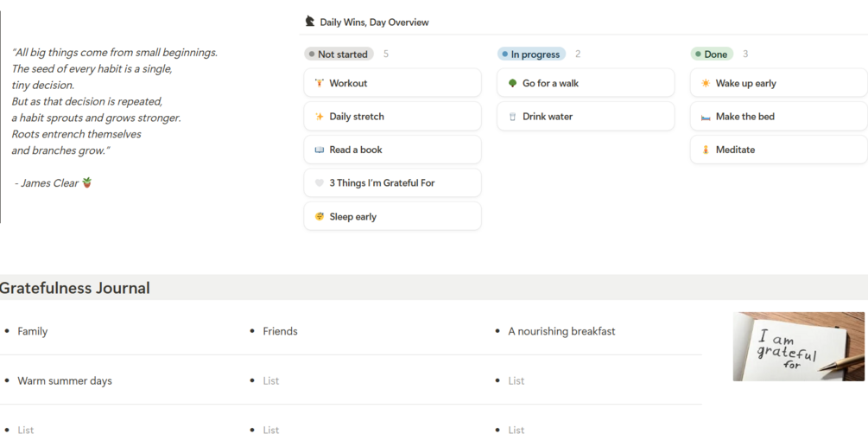The width and height of the screenshot is (868, 434).
Task: Click the heart icon on 3 Things I'm Grateful For
Action: coord(319,183)
